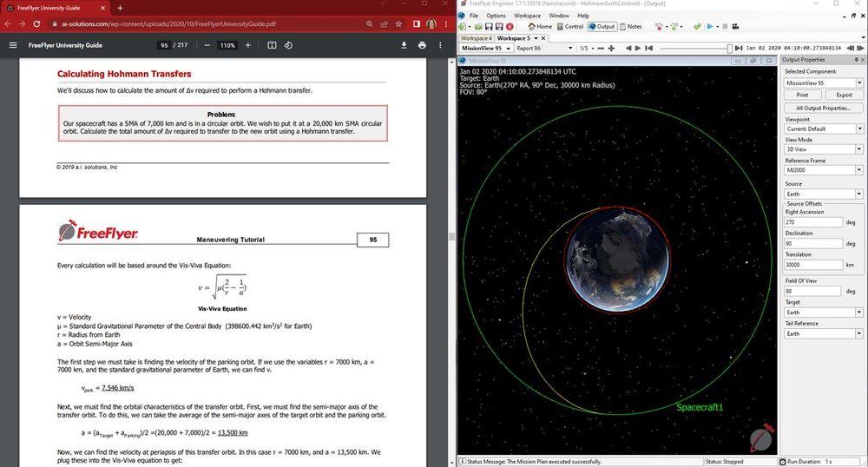Open the 1/5 playback step dropdown

tap(593, 48)
